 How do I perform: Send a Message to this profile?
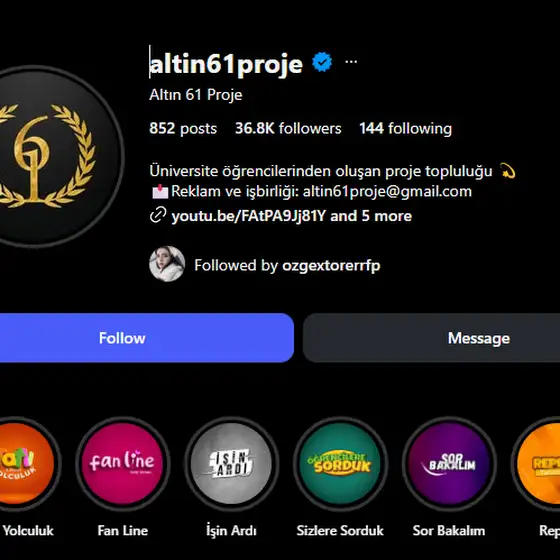pos(431,338)
